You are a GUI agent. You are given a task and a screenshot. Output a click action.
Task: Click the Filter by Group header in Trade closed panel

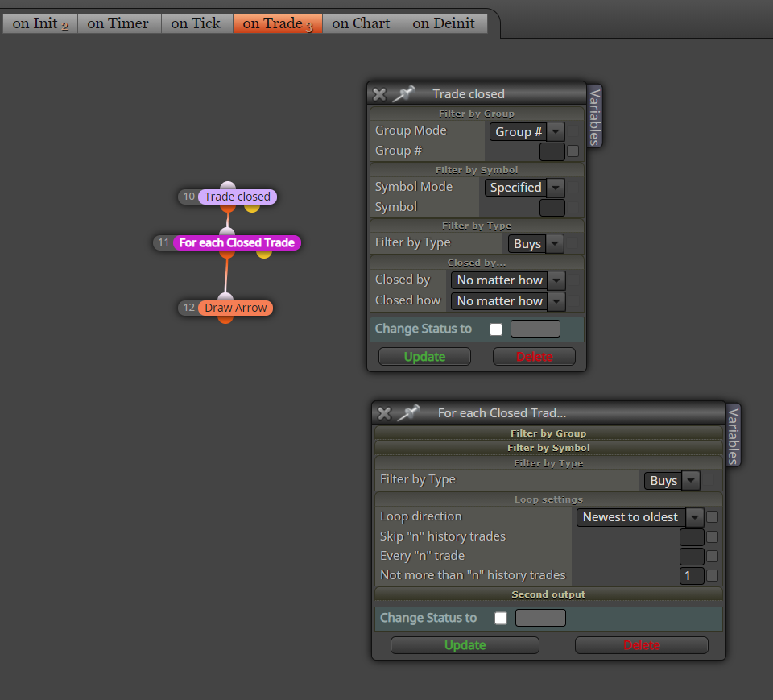477,114
